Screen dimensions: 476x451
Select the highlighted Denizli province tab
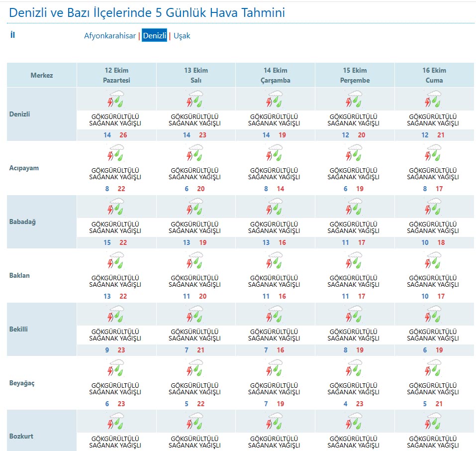(155, 35)
